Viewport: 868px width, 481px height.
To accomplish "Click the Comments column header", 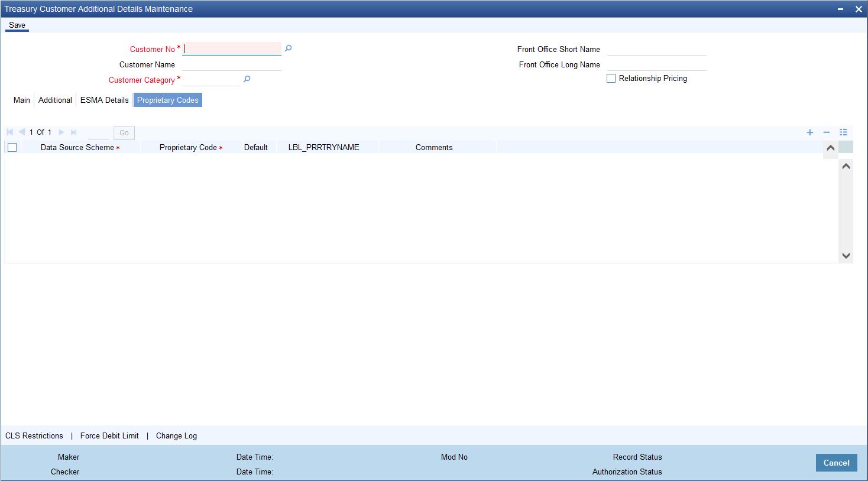I will (x=434, y=147).
